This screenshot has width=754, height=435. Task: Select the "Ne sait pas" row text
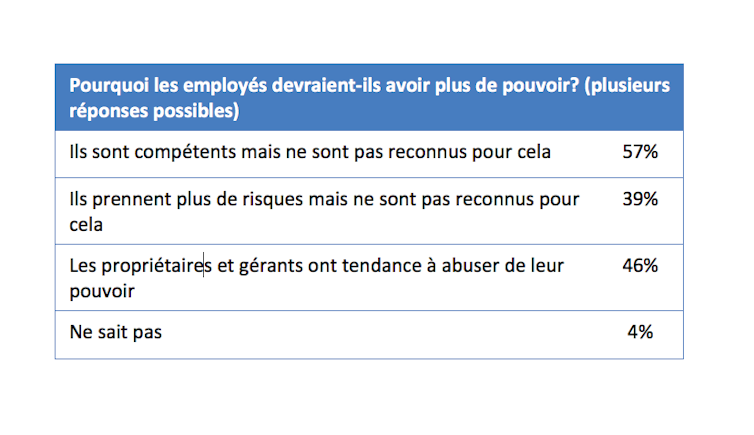pyautogui.click(x=116, y=332)
